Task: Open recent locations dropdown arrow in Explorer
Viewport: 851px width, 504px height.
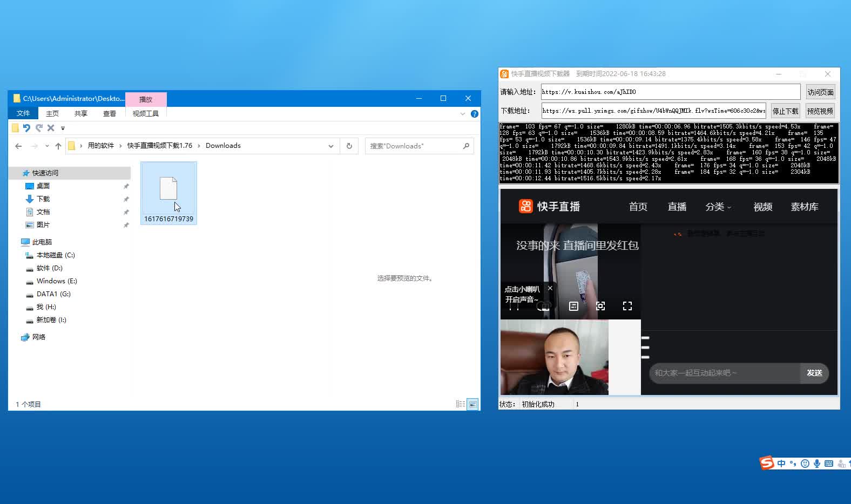Action: pos(47,146)
